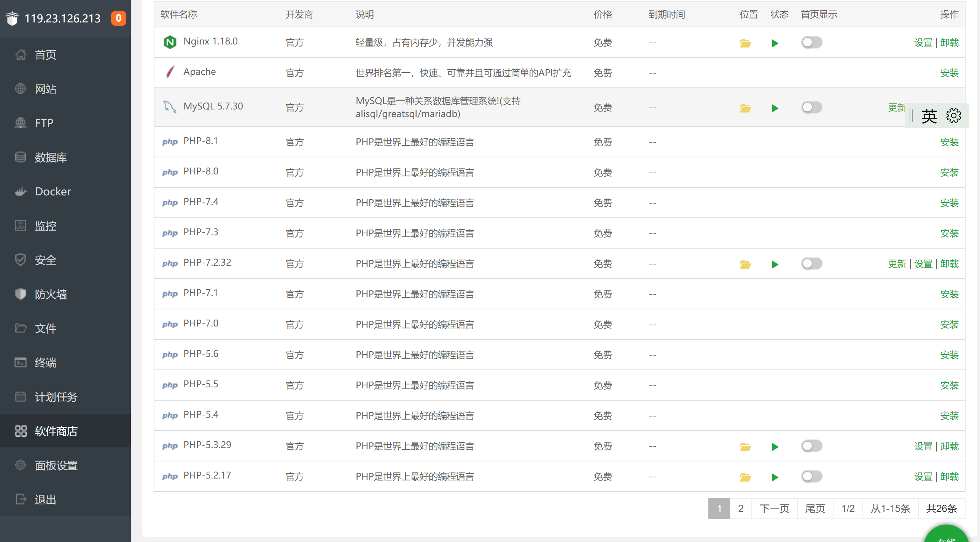This screenshot has height=542, width=980.
Task: Click 更新 for PHP-7.2.32
Action: coord(897,264)
